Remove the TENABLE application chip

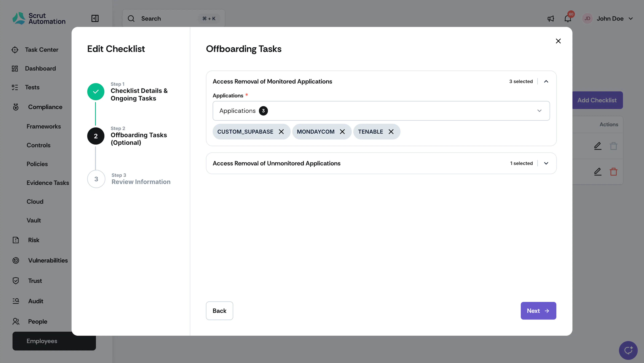tap(391, 132)
